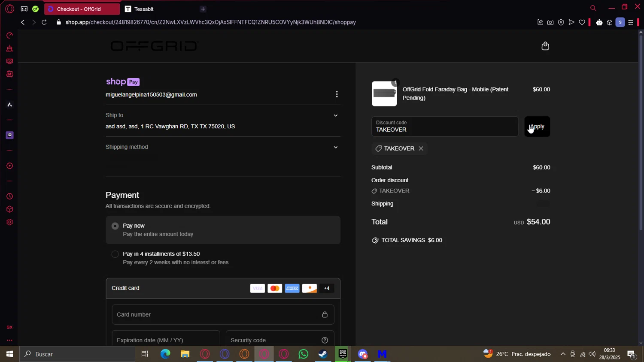This screenshot has height=362, width=644.
Task: Open WhatsApp from the taskbar
Action: [304, 354]
